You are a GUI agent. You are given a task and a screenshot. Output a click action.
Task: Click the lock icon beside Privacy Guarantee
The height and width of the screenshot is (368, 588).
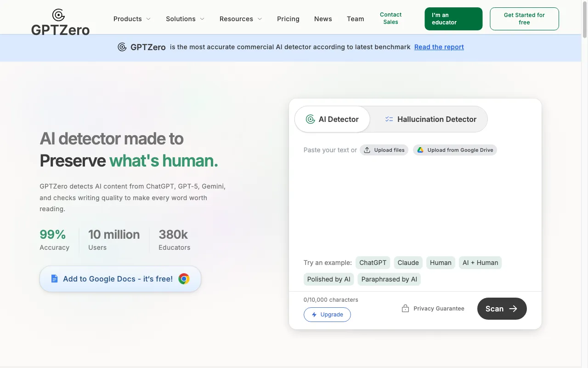[405, 309]
